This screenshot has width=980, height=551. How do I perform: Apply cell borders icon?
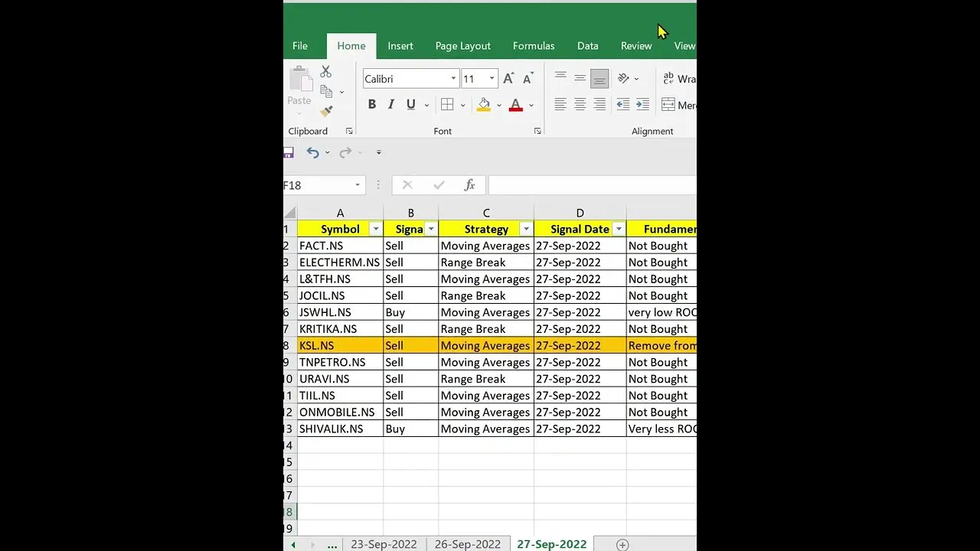point(447,105)
